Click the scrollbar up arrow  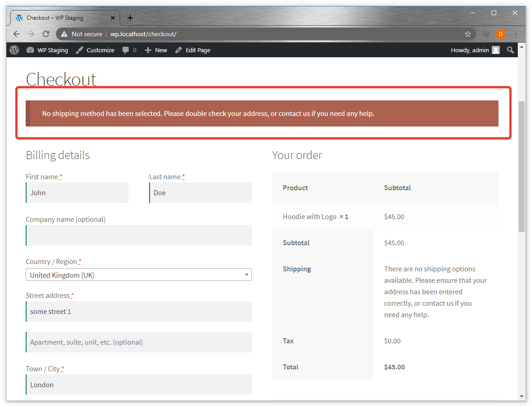click(521, 46)
